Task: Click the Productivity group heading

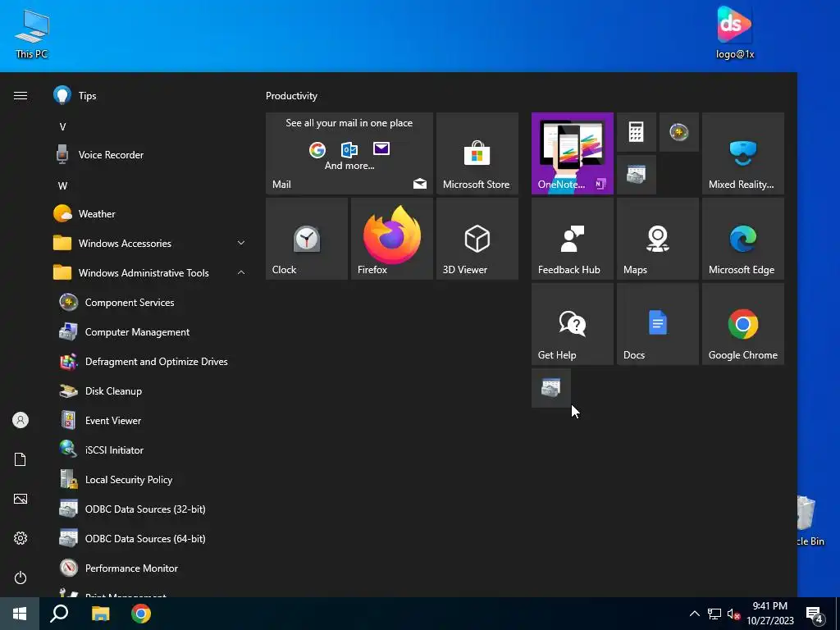Action: point(291,96)
